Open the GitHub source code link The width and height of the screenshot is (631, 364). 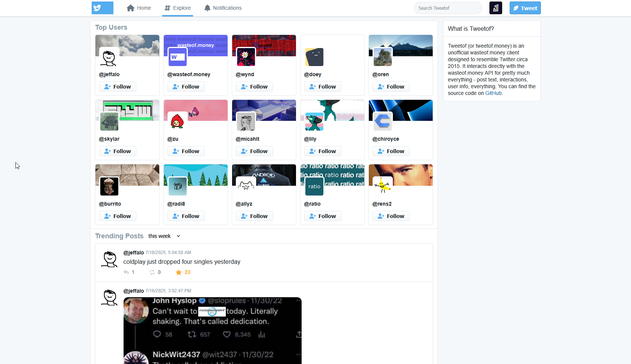(494, 93)
